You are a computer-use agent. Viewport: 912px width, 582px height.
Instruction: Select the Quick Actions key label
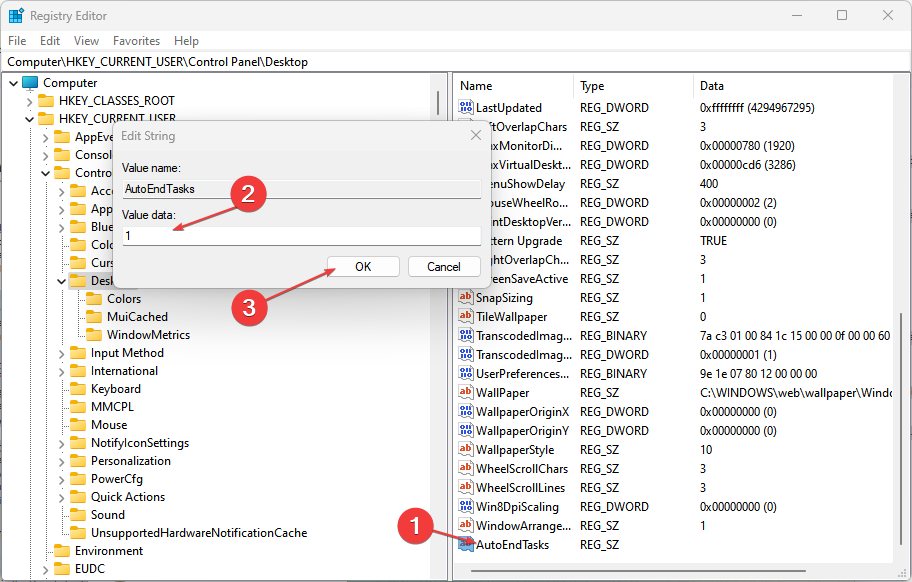(128, 497)
